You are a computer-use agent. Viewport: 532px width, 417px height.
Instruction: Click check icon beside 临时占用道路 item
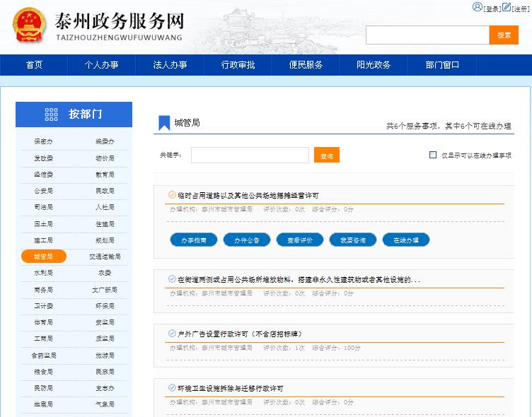point(172,195)
